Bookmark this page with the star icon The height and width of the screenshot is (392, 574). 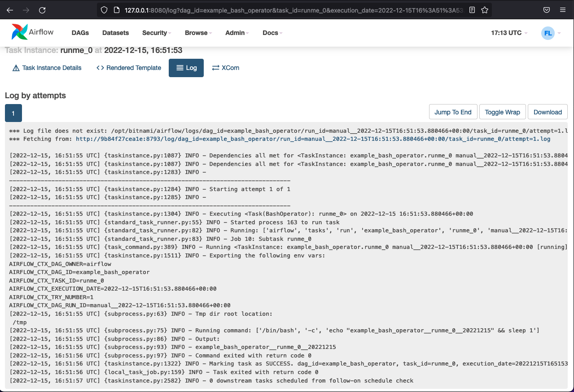click(x=485, y=9)
